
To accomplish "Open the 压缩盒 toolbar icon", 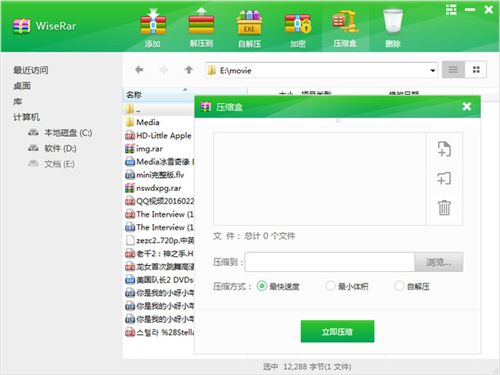I will tap(345, 28).
